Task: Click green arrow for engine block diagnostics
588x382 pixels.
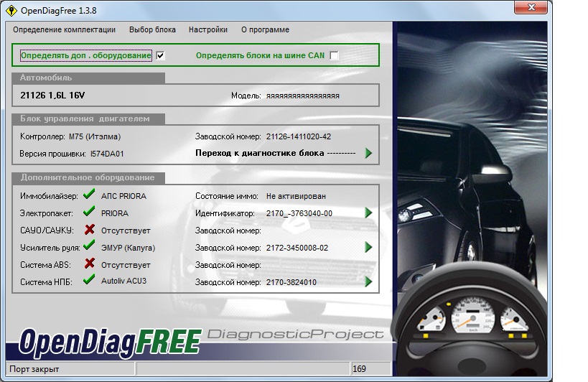Action: (x=368, y=153)
